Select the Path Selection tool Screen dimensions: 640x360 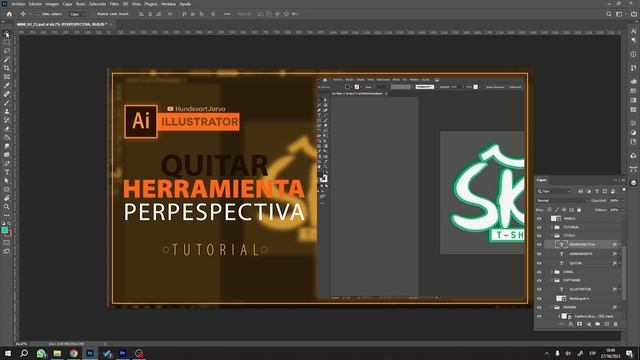coord(7,180)
